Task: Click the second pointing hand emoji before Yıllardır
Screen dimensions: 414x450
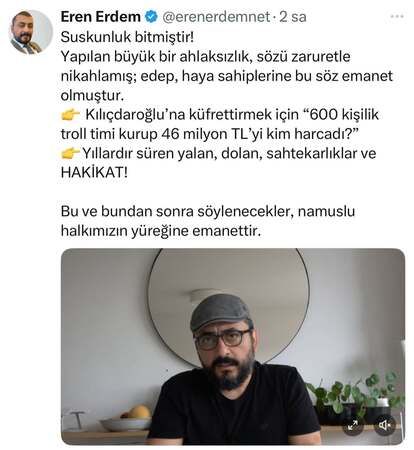Action: (x=70, y=154)
